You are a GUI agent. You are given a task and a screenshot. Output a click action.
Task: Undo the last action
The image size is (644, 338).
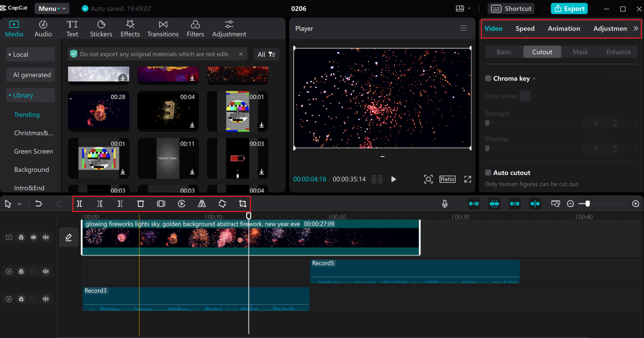[x=39, y=204]
